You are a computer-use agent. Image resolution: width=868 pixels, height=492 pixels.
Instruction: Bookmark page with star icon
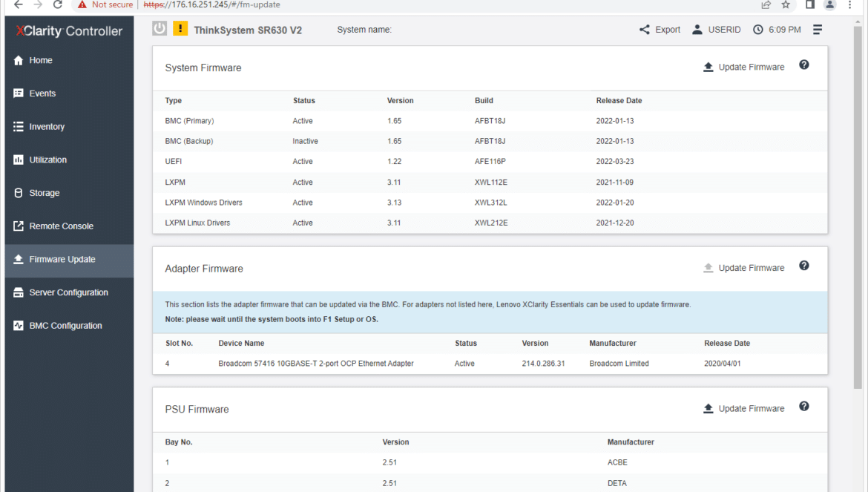coord(786,4)
